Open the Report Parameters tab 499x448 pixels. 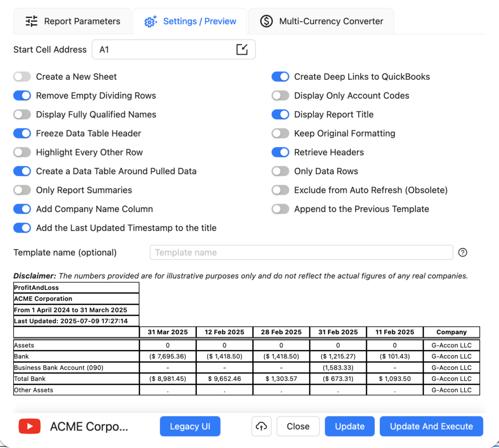point(73,21)
